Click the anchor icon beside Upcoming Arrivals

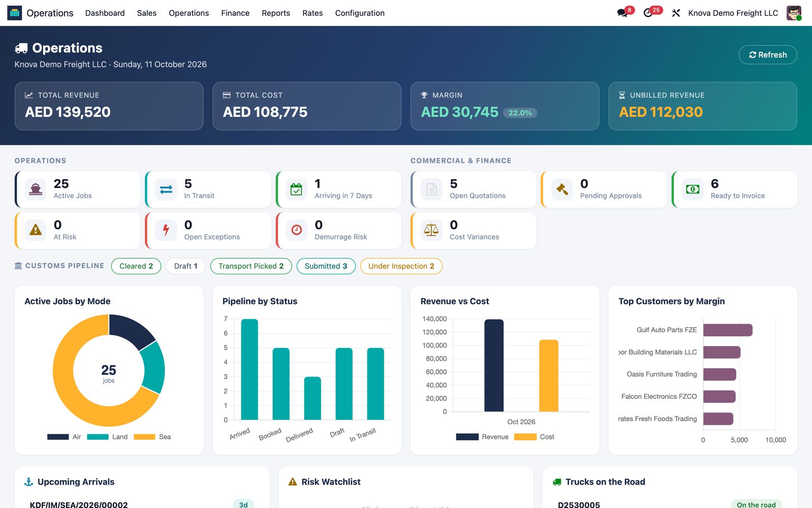point(29,482)
